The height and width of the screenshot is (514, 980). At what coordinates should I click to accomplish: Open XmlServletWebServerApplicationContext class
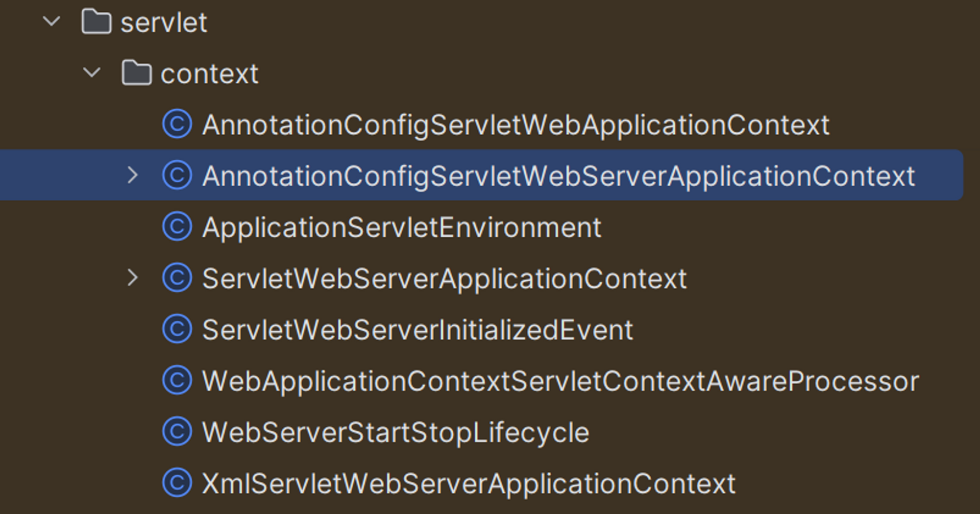(x=468, y=484)
